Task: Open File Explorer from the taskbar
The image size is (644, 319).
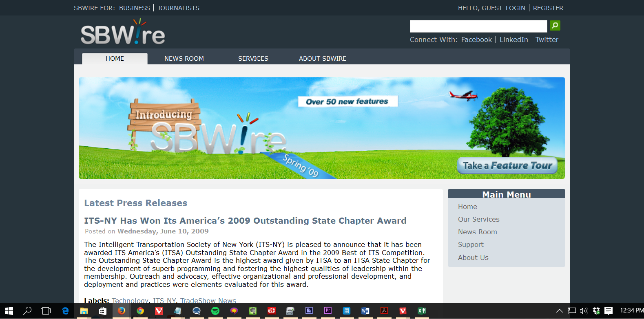Action: click(84, 311)
